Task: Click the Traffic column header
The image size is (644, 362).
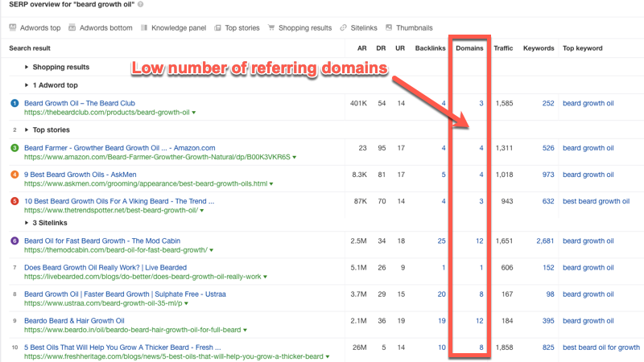Action: coord(503,48)
